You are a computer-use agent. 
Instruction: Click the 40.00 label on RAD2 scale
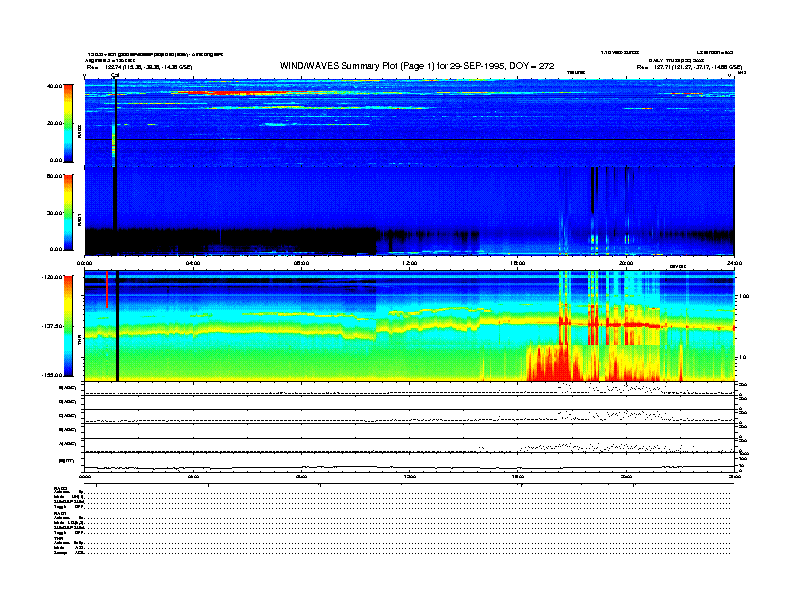click(55, 86)
